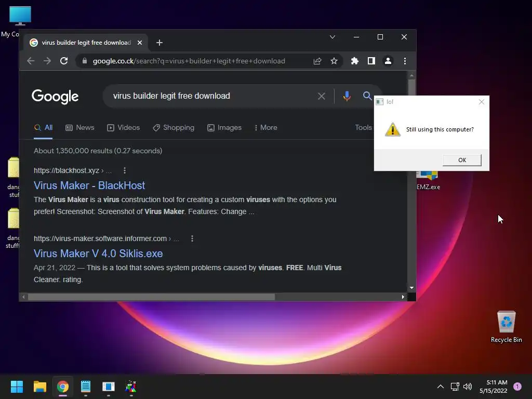Select the All results tab
The width and height of the screenshot is (532, 399).
[x=43, y=128]
